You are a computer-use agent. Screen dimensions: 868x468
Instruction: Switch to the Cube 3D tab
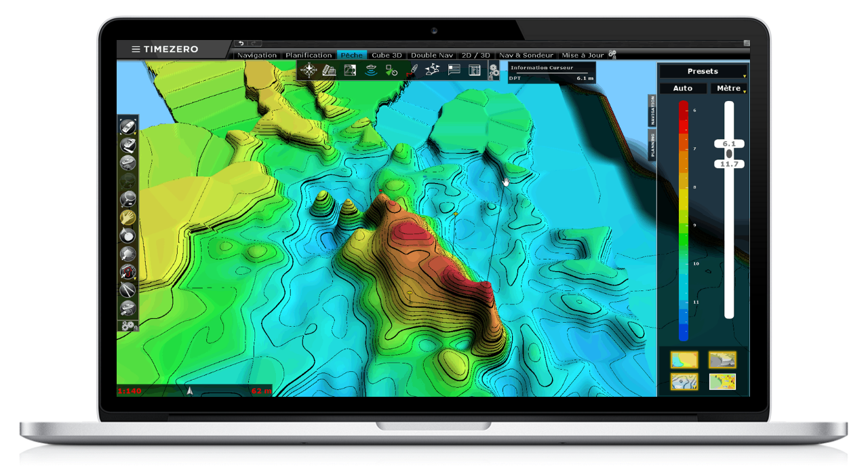click(x=388, y=55)
